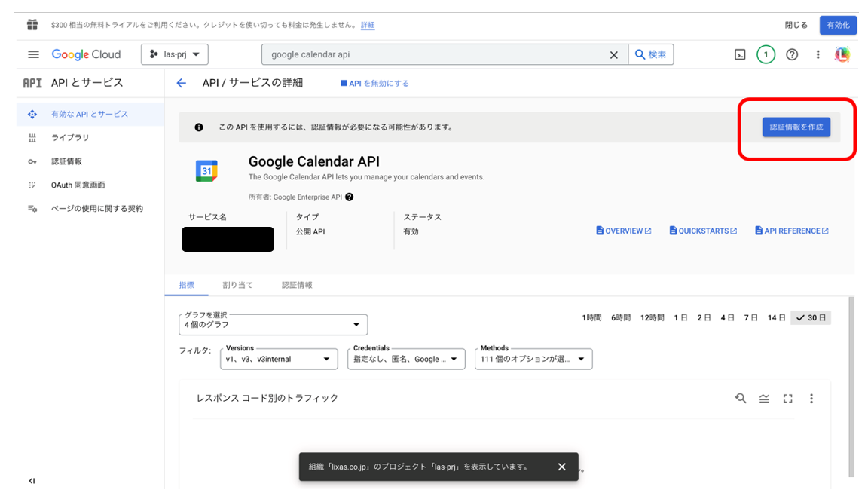Screen dimensions: 868x502
Task: Select the 7日 time range
Action: coord(750,317)
